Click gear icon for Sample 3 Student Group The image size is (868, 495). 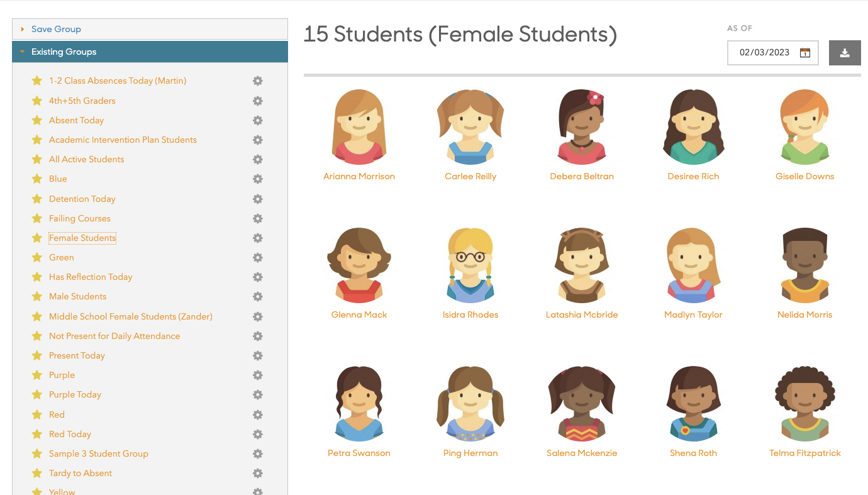tap(257, 453)
